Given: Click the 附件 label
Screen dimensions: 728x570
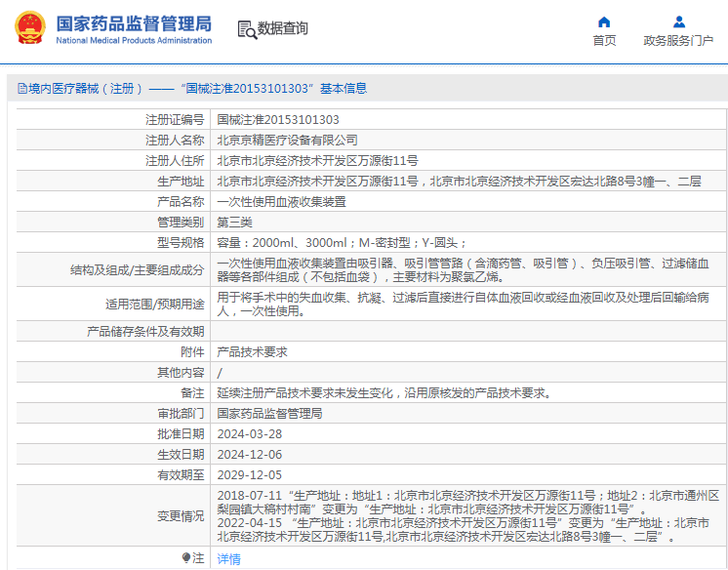Looking at the screenshot, I should click(x=192, y=352).
